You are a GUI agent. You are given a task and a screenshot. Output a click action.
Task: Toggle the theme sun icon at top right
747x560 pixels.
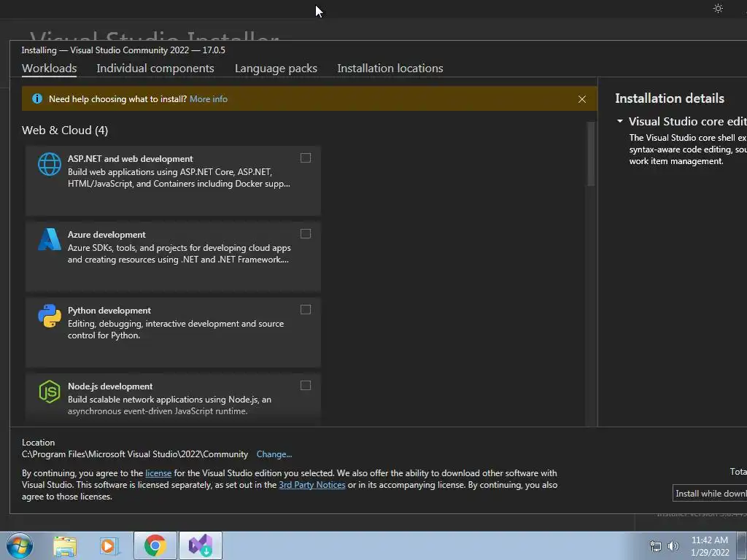718,9
